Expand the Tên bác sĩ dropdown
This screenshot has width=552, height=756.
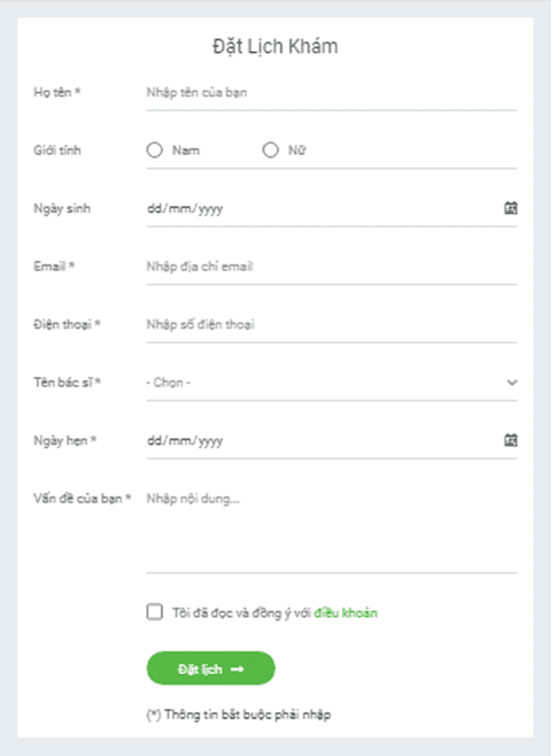tap(331, 382)
